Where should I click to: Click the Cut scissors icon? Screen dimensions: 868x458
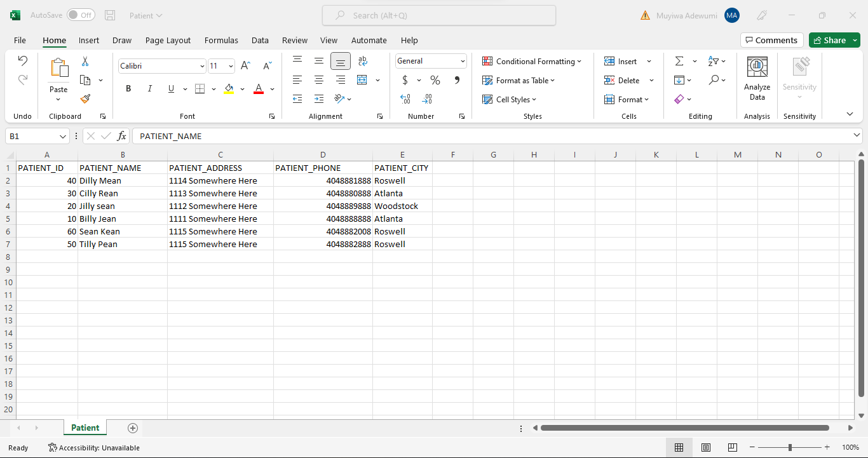pos(85,62)
